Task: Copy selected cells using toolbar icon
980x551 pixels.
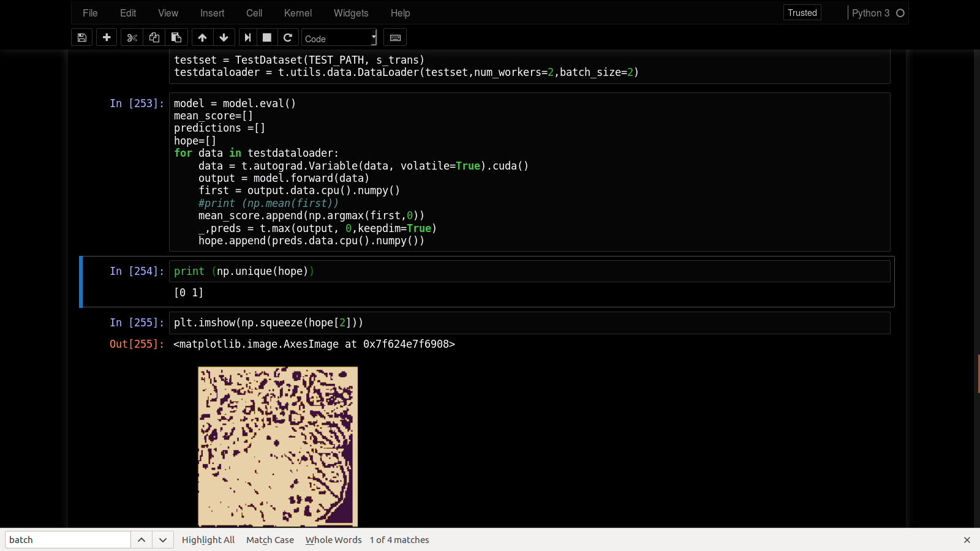Action: click(154, 38)
